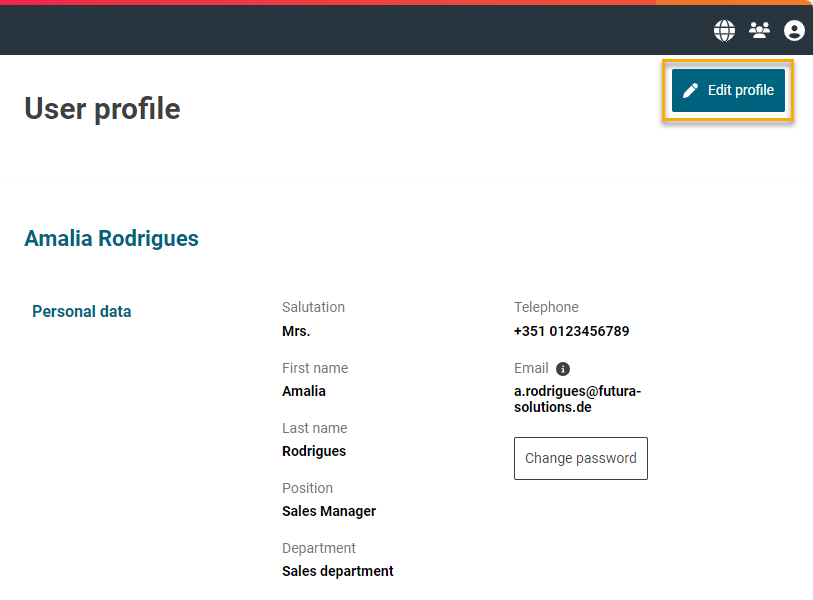Select the Sales Manager position value
Image resolution: width=813 pixels, height=600 pixels.
(329, 511)
